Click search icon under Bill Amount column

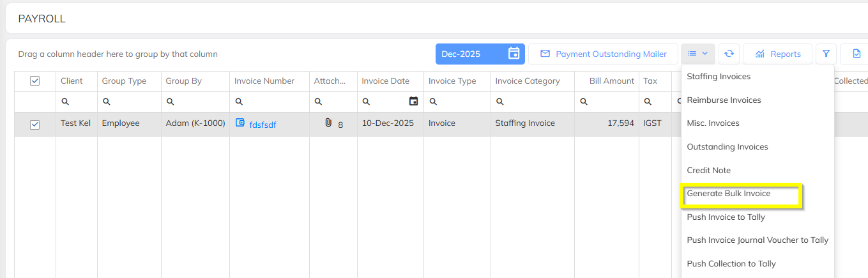(584, 102)
